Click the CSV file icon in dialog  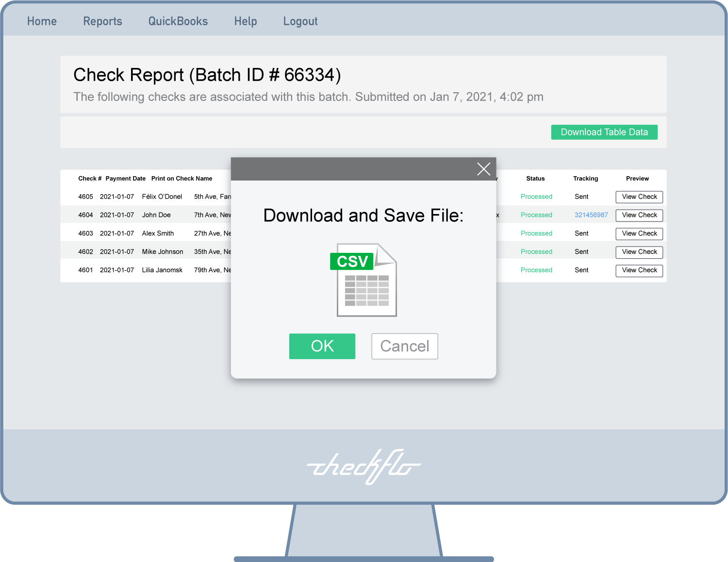point(365,280)
